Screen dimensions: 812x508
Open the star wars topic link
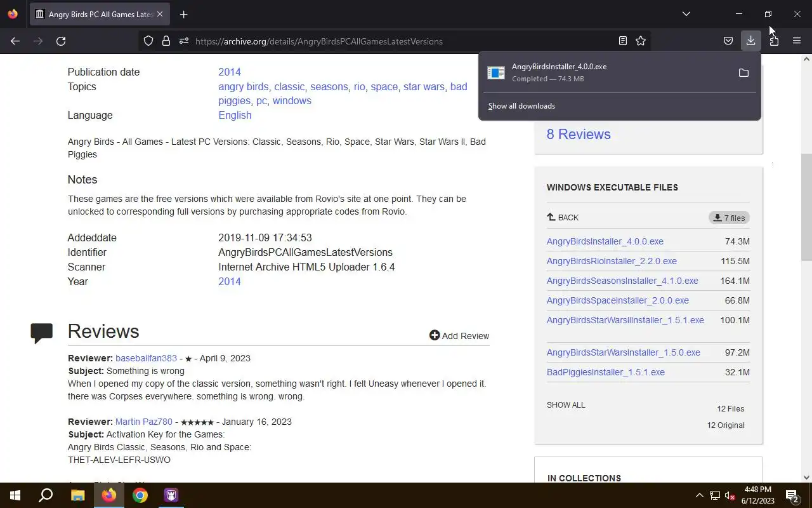pos(424,86)
